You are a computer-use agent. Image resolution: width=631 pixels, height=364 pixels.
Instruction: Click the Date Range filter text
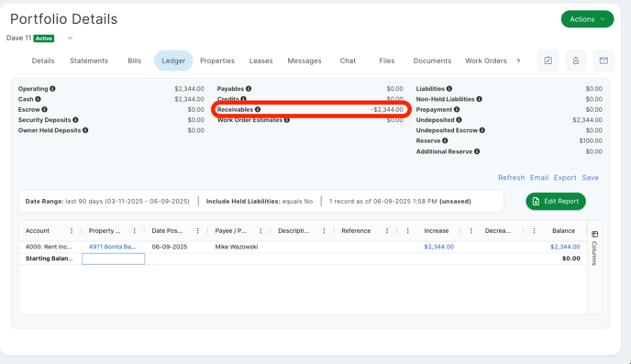tap(107, 202)
